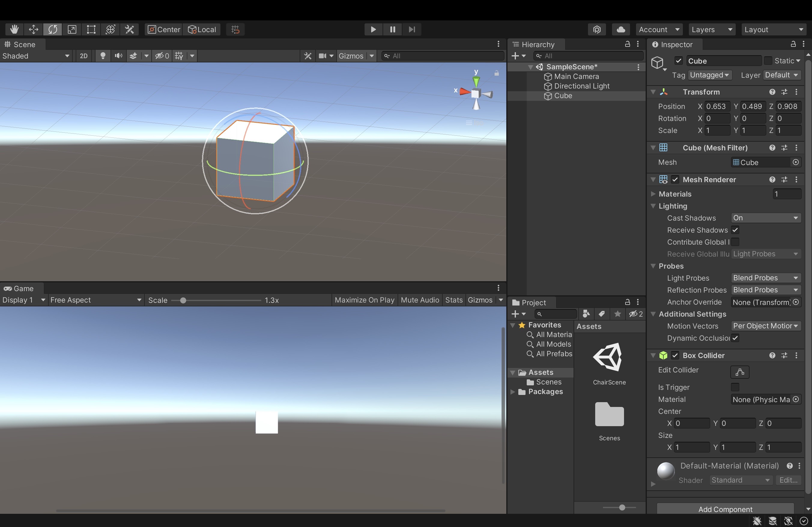Image resolution: width=812 pixels, height=527 pixels.
Task: Toggle the 2D view mode
Action: pyautogui.click(x=83, y=56)
